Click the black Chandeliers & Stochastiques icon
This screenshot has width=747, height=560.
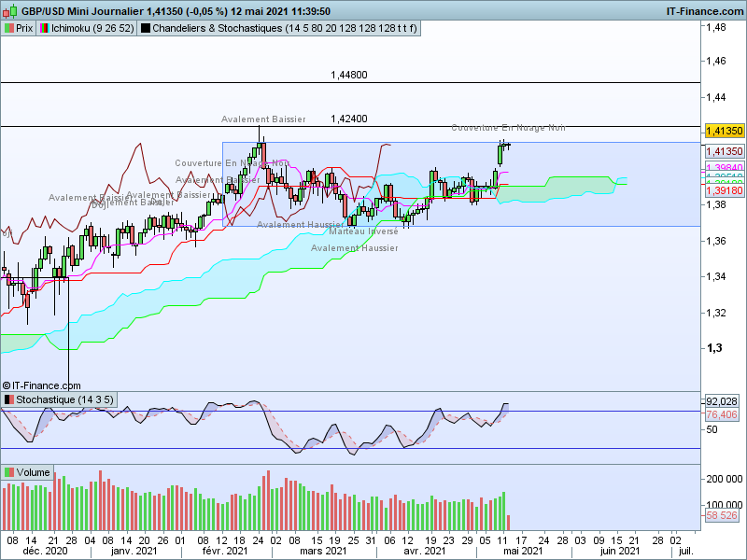click(146, 28)
